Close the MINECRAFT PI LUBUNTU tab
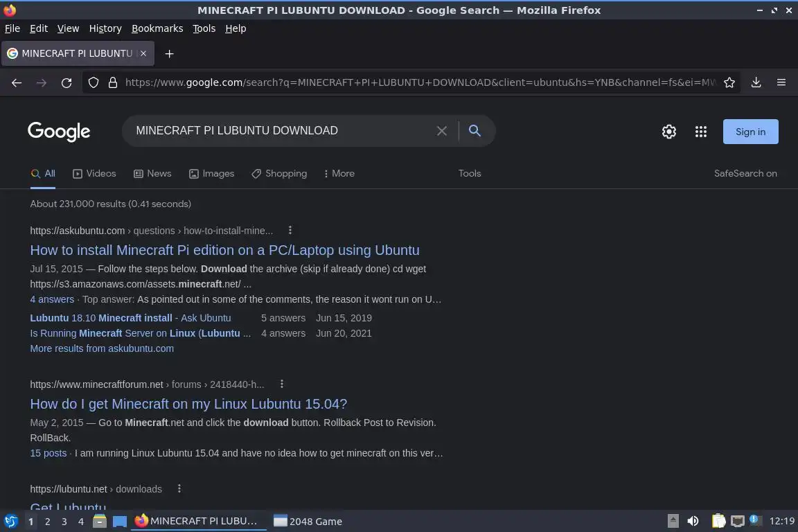Image resolution: width=798 pixels, height=532 pixels. coord(143,53)
